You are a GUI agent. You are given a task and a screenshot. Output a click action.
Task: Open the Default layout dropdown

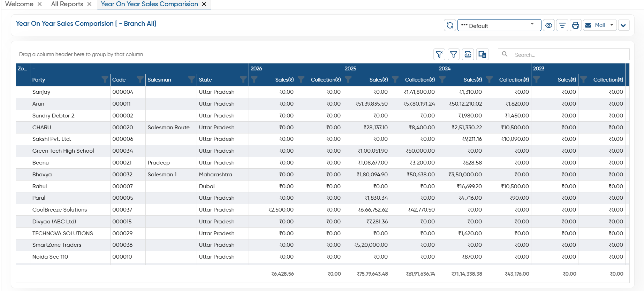(499, 25)
